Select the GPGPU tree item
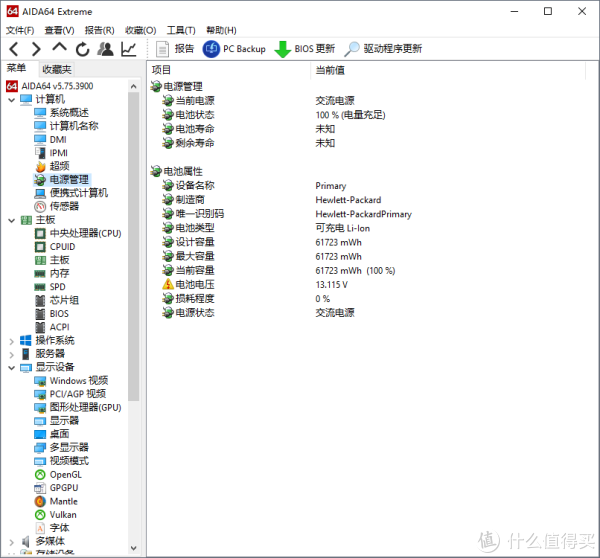 [x=56, y=488]
